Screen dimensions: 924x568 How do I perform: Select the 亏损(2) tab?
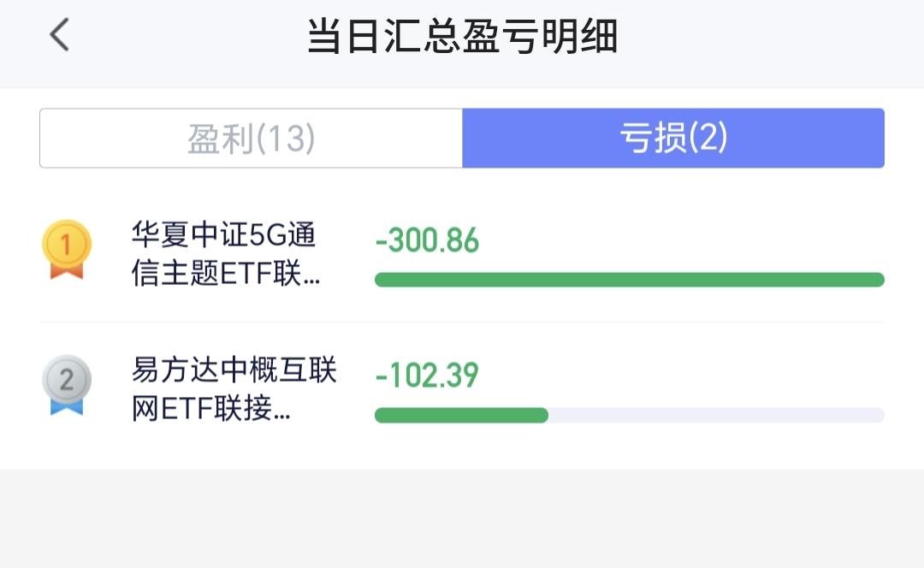tap(673, 138)
